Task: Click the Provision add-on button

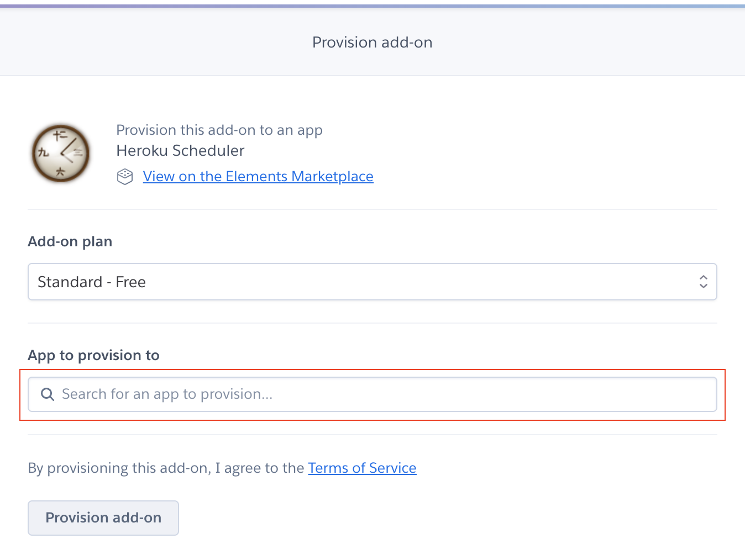Action: tap(103, 518)
